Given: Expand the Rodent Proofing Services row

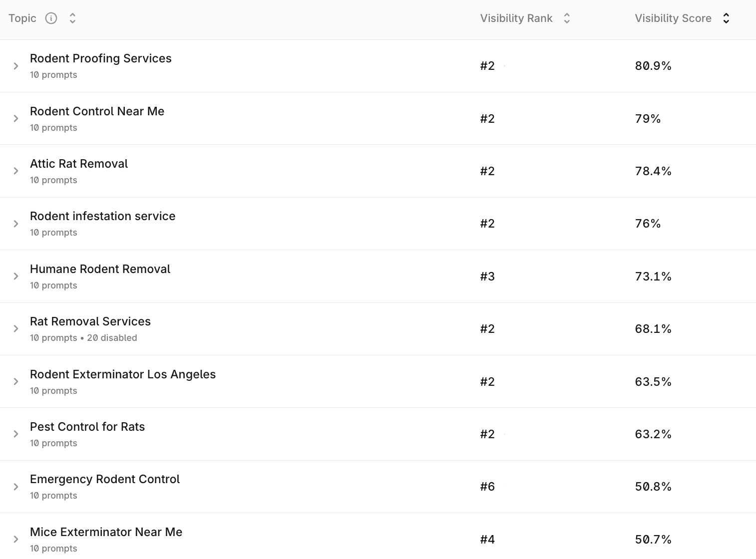Looking at the screenshot, I should coord(16,66).
